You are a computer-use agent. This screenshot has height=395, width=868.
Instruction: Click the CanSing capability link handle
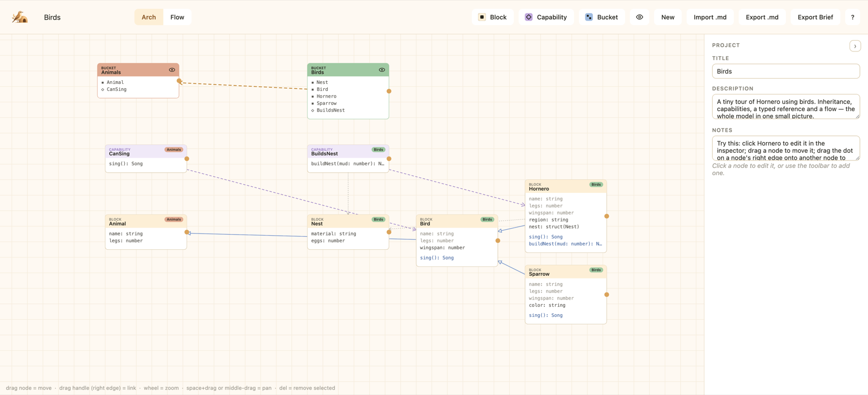187,159
